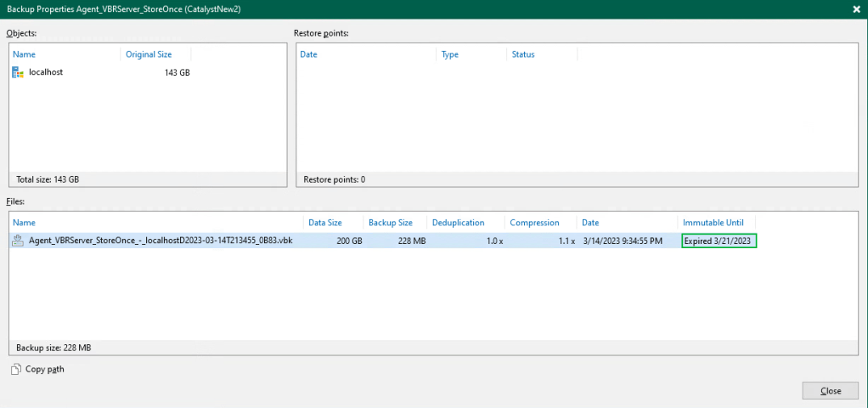The height and width of the screenshot is (408, 868).
Task: Sort restore points by Type column
Action: click(450, 54)
